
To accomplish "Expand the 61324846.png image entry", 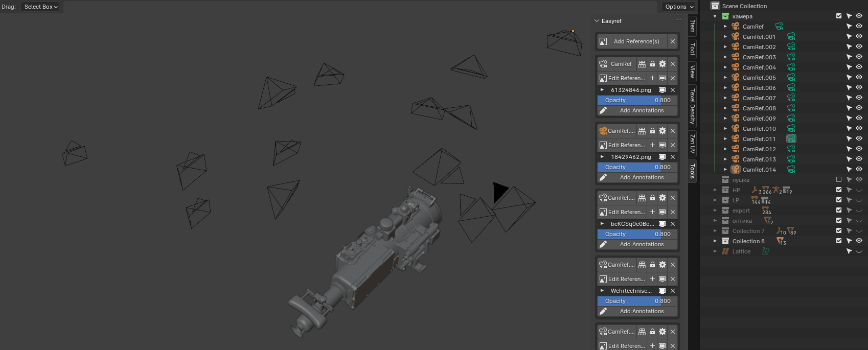I will coord(602,90).
